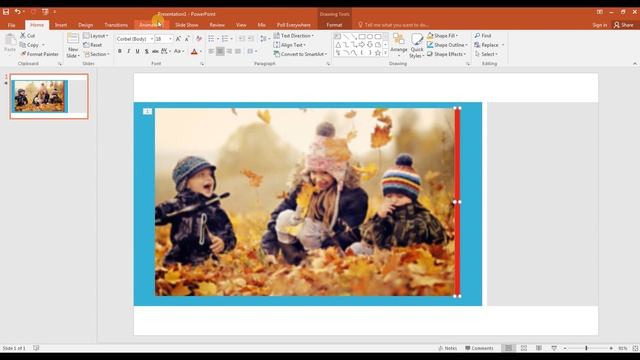This screenshot has width=640, height=360.
Task: Open the Mix tab
Action: click(x=262, y=25)
